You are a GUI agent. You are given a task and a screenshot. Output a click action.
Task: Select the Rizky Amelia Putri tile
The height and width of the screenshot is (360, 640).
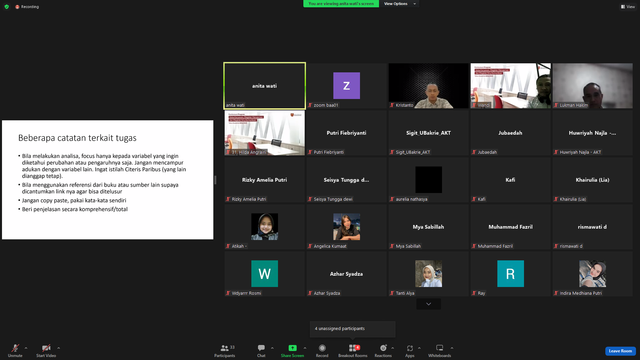pyautogui.click(x=264, y=180)
